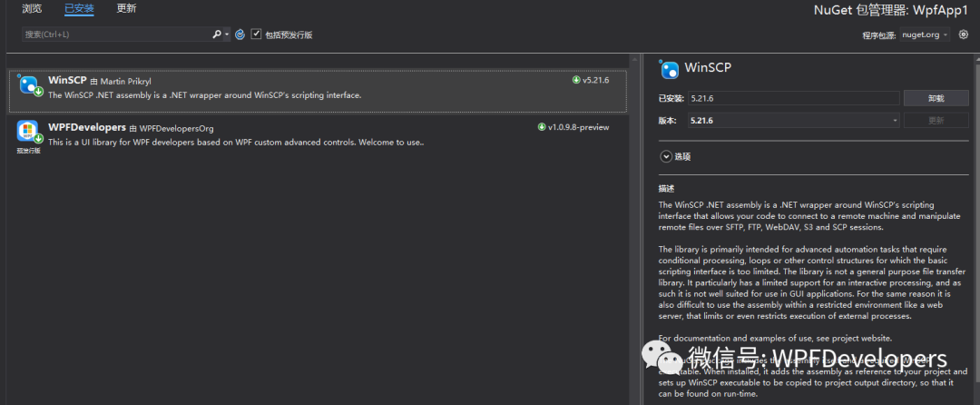Click the installed indicator beside v5.21.6

(576, 80)
